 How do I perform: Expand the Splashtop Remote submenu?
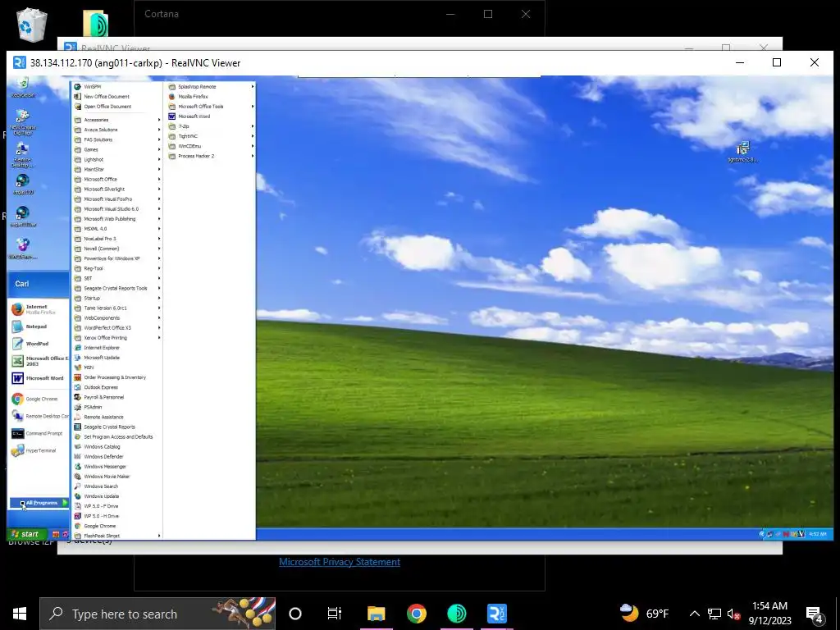(211, 87)
